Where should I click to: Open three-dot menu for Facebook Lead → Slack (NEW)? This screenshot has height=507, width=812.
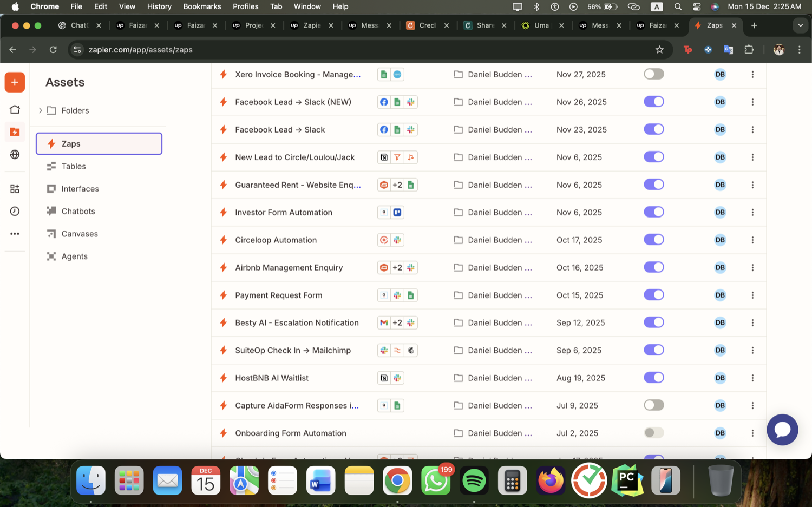point(752,102)
